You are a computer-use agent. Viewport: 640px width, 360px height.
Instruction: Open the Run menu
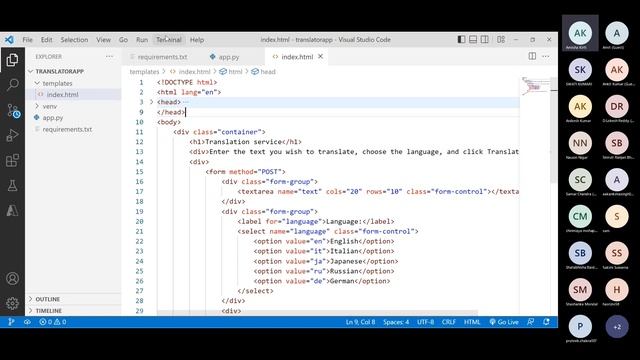142,40
